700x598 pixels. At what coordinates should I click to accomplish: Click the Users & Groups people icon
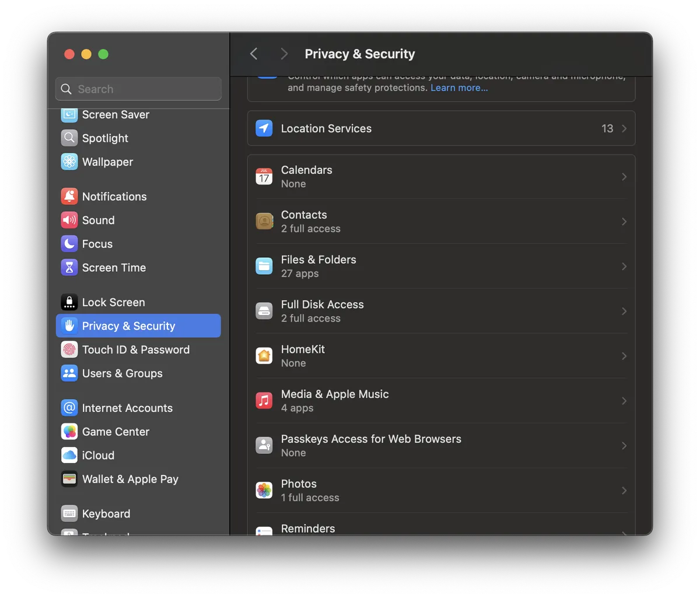click(x=69, y=373)
